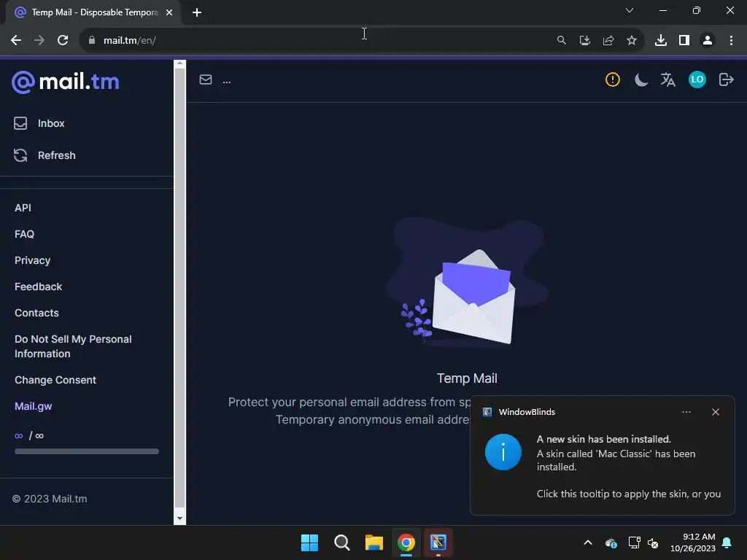Open Do Not Sell My Personal Information
747x560 pixels.
click(73, 346)
